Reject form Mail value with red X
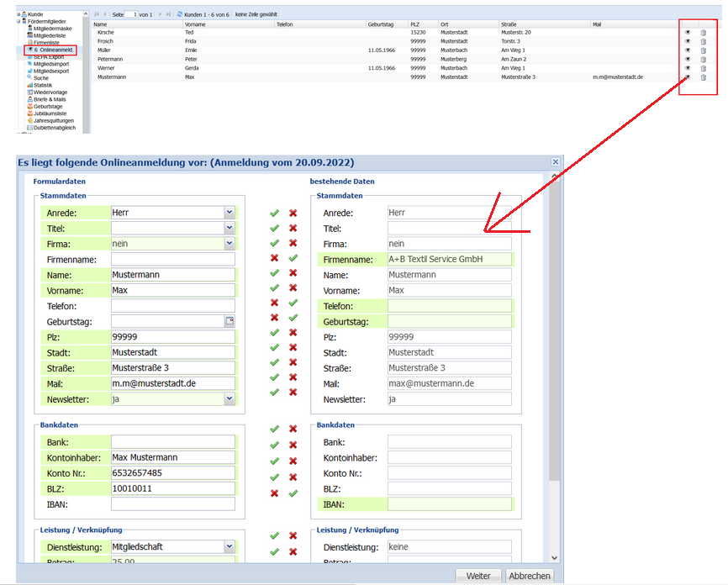 click(293, 377)
